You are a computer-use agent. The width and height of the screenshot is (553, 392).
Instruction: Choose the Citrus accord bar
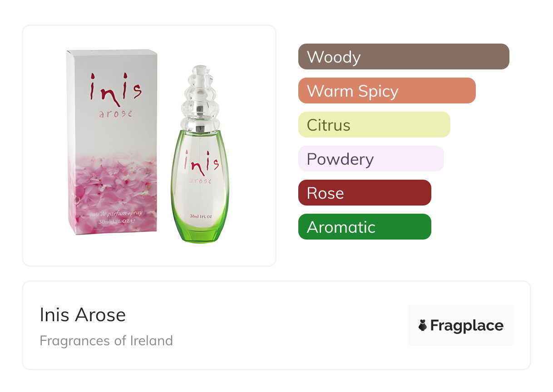pyautogui.click(x=374, y=125)
